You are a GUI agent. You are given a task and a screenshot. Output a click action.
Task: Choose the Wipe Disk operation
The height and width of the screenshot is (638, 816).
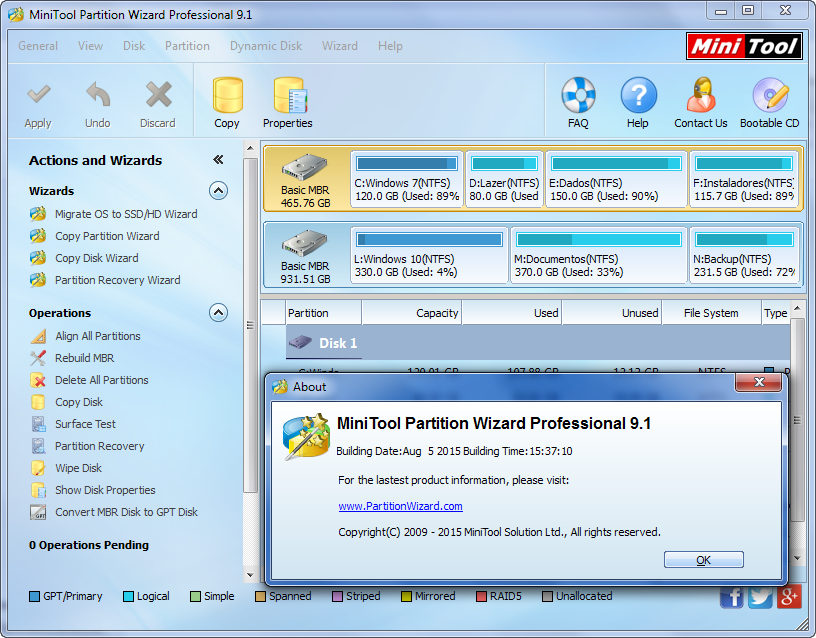coord(79,468)
